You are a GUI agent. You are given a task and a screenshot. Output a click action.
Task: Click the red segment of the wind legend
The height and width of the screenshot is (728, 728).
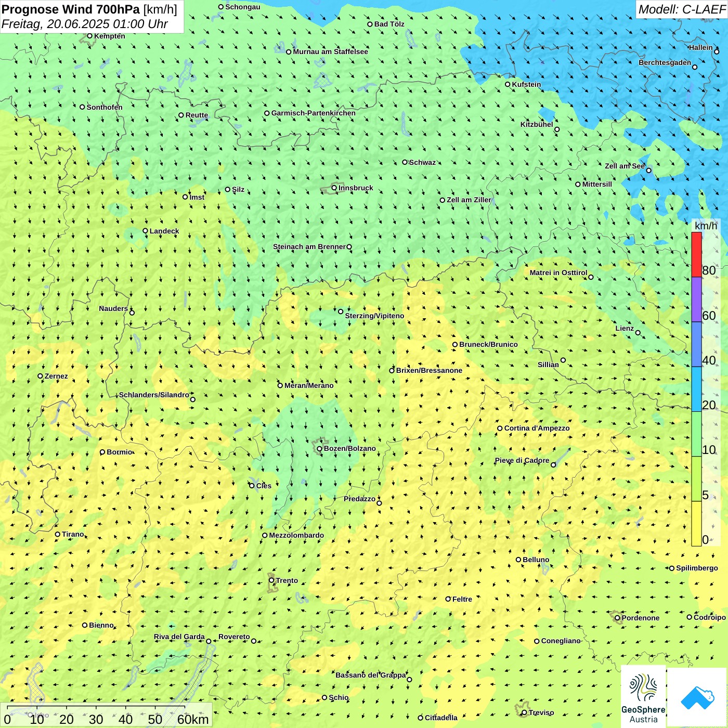coord(696,254)
